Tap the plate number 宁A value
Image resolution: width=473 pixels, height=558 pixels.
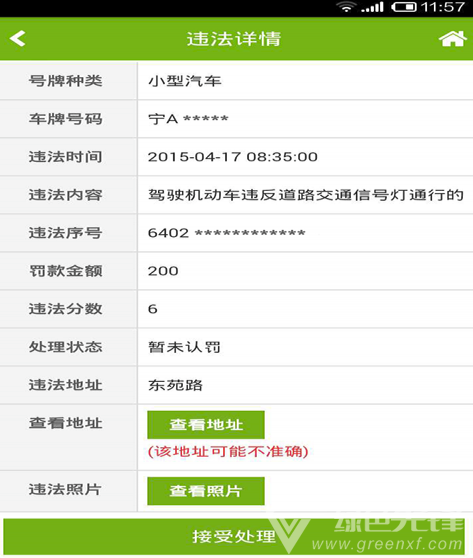[x=188, y=119]
